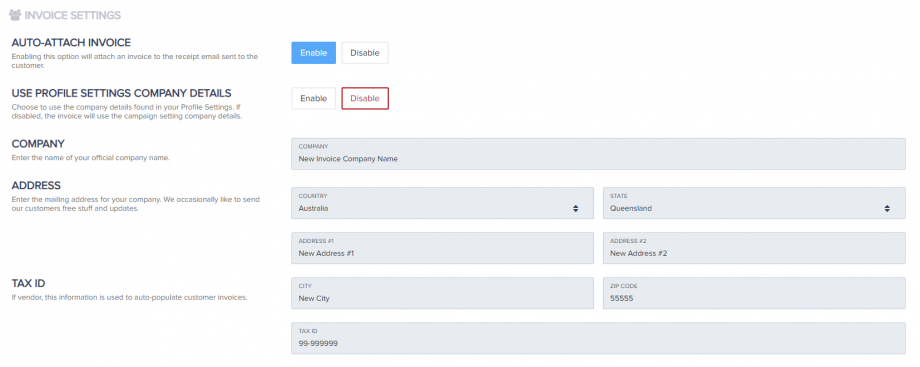Enable Auto-Attach Invoice

coord(313,53)
